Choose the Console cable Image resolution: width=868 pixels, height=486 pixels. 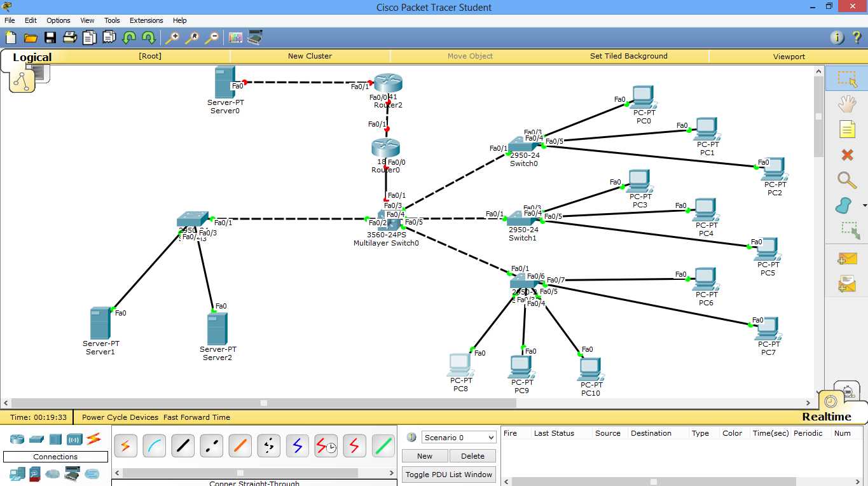tap(154, 446)
